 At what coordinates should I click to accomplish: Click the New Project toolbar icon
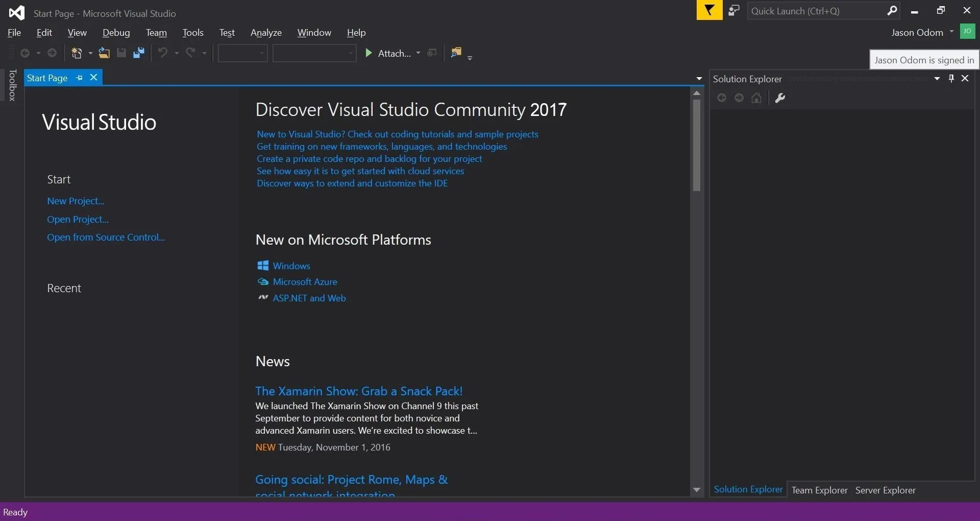click(77, 53)
